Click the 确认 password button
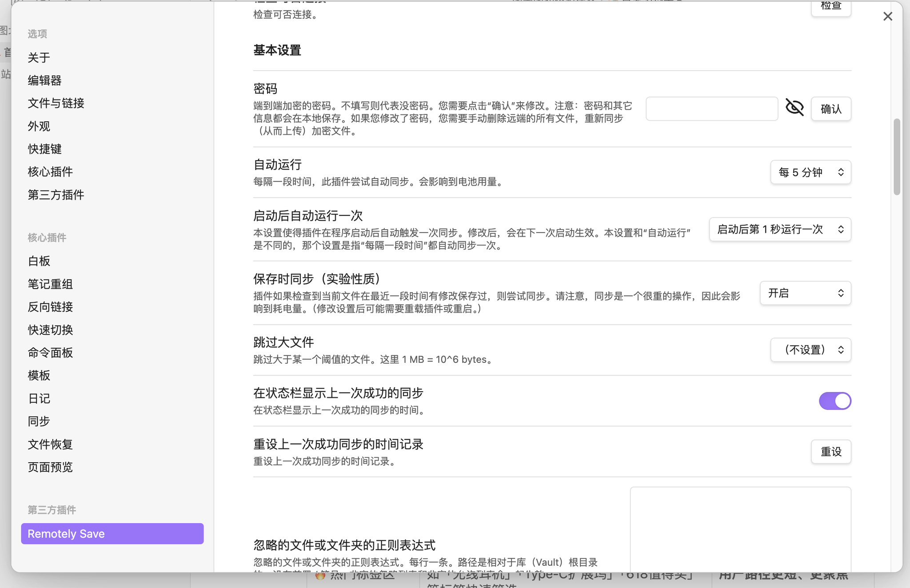The height and width of the screenshot is (588, 910). tap(831, 109)
